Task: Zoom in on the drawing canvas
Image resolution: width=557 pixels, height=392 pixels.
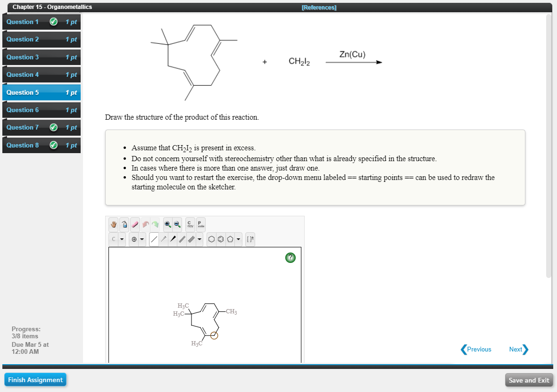Action: (167, 224)
